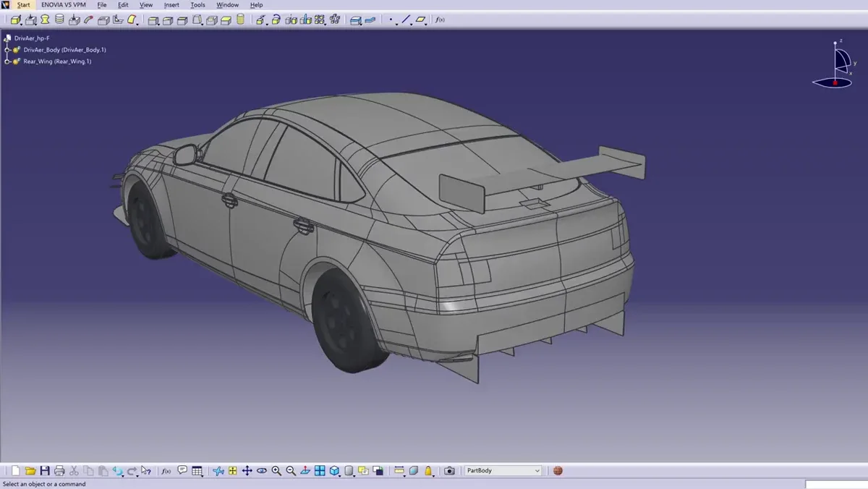This screenshot has height=489, width=868.
Task: Click the Shaft tool icon
Action: [x=45, y=20]
